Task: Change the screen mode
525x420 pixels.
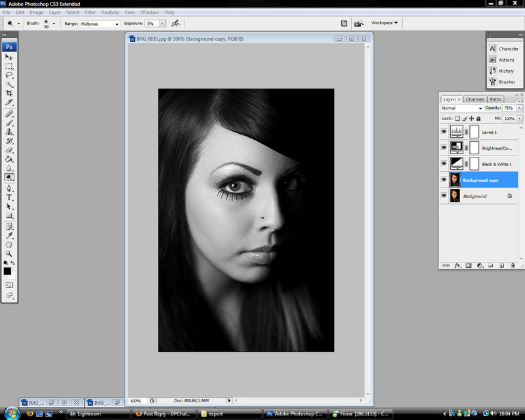Action: 9,295
